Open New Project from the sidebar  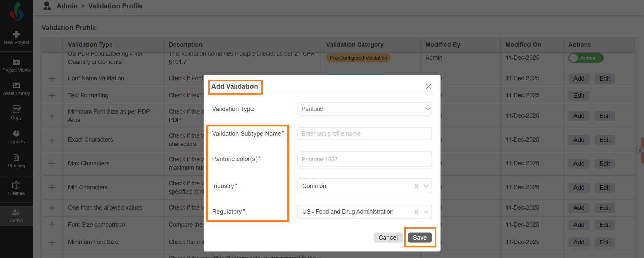click(x=16, y=38)
